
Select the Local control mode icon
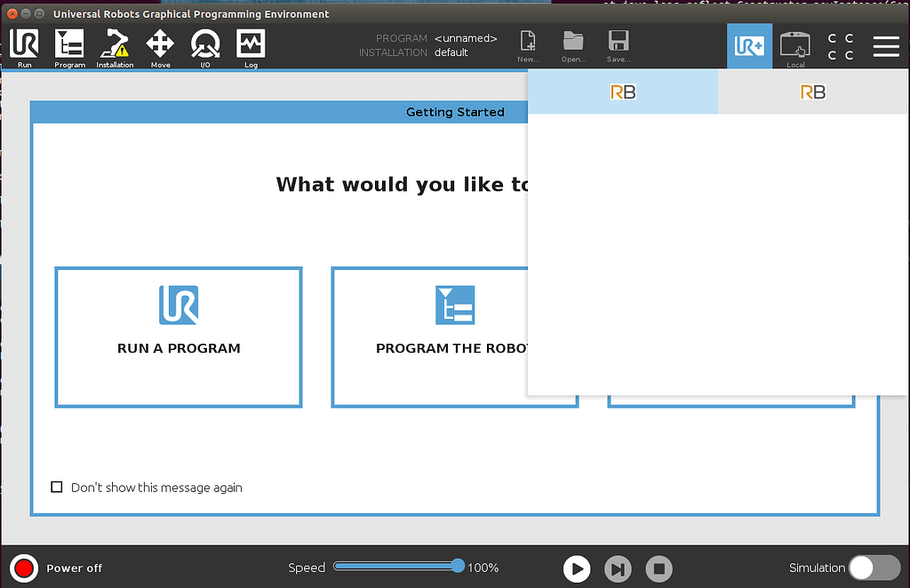click(795, 45)
